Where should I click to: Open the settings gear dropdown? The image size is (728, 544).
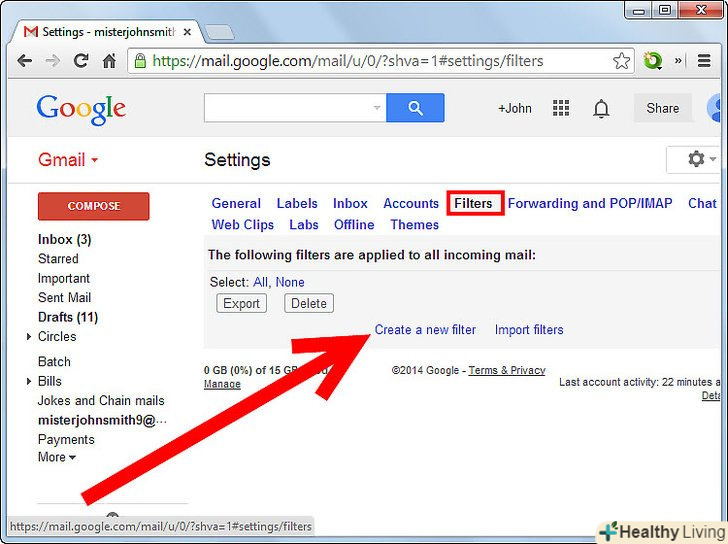701,159
